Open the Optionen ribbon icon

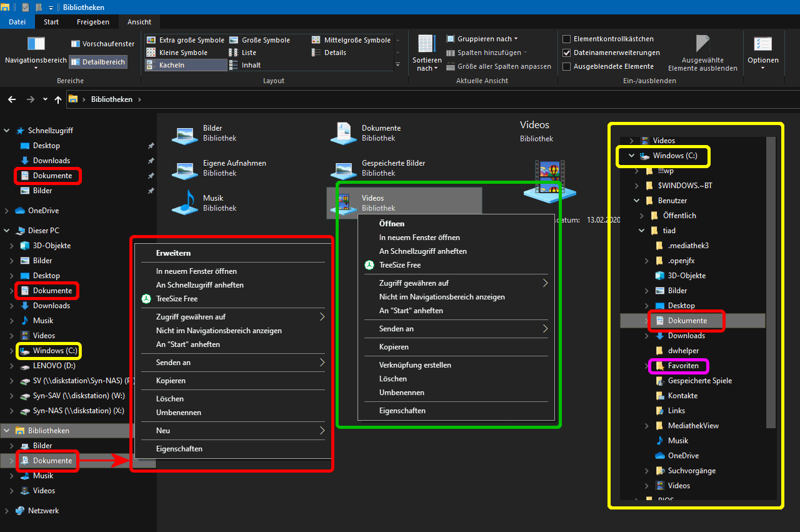pos(762,45)
